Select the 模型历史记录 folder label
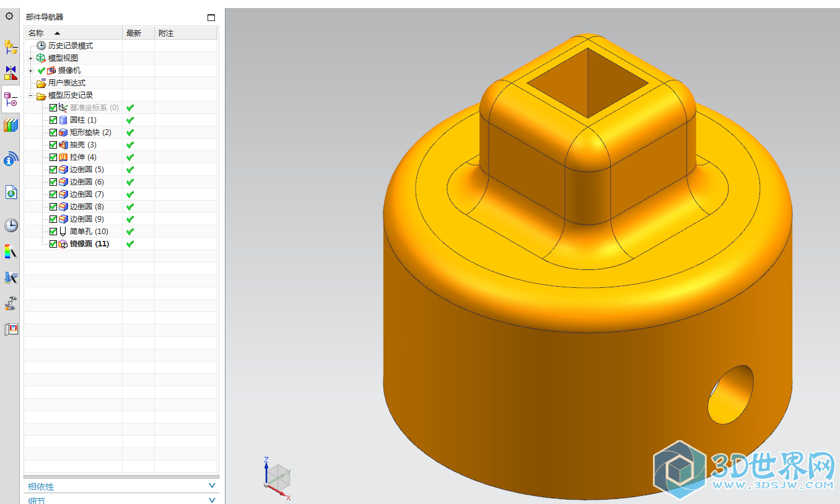 pyautogui.click(x=71, y=95)
